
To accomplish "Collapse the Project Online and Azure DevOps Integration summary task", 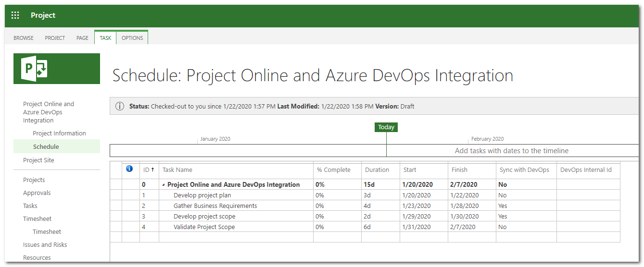I will 164,185.
